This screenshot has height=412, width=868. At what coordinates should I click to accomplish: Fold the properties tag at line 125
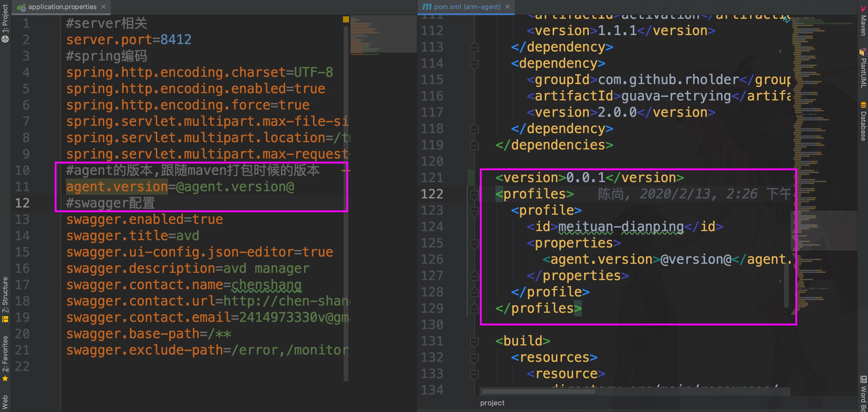(x=475, y=244)
